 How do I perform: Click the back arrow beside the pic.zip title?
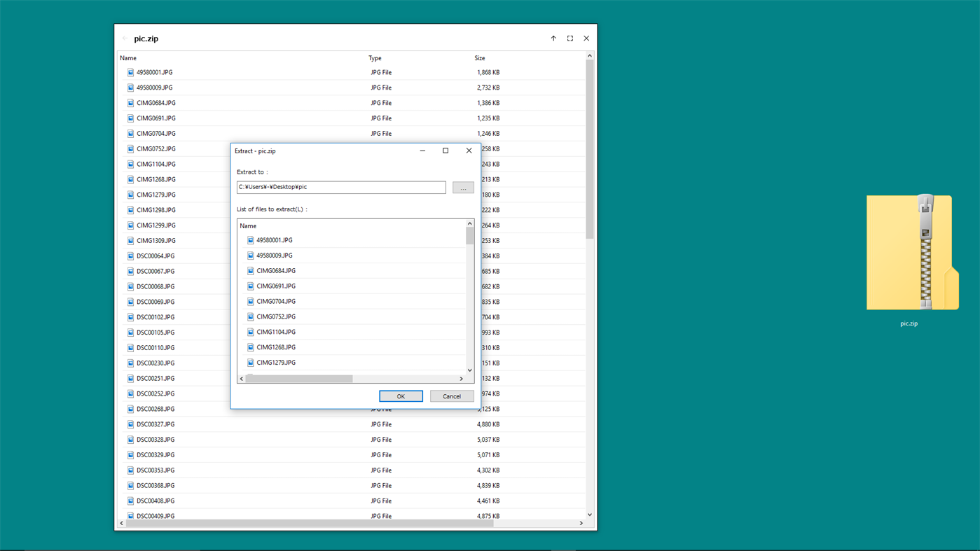[126, 39]
